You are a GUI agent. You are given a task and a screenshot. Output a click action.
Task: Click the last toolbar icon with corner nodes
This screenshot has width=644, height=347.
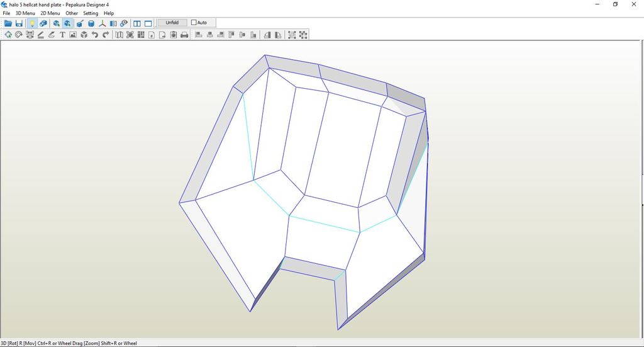coord(303,35)
